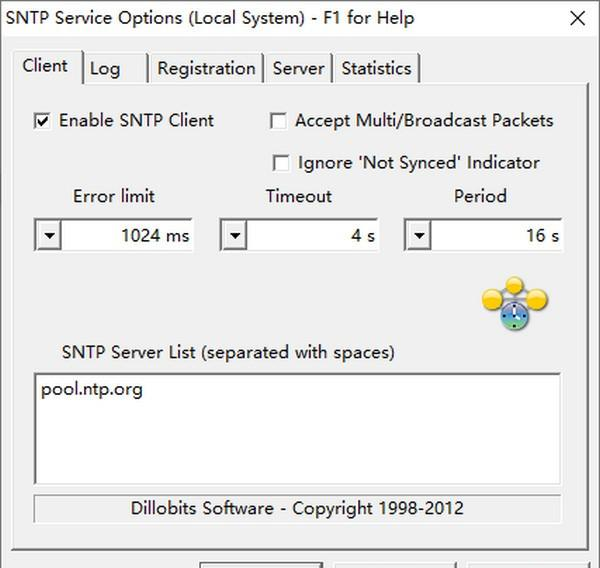The image size is (600, 568).
Task: Select the Client tab
Action: (x=45, y=66)
